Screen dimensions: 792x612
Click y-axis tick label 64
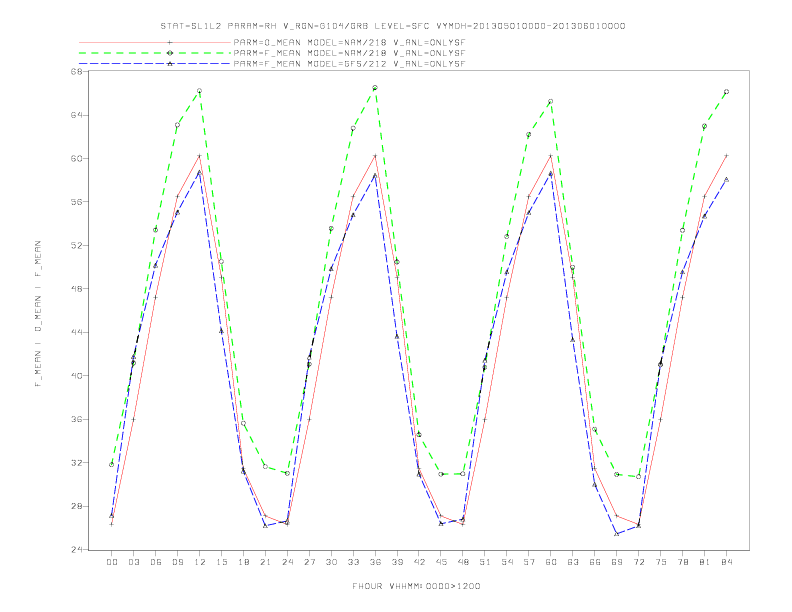pos(76,115)
